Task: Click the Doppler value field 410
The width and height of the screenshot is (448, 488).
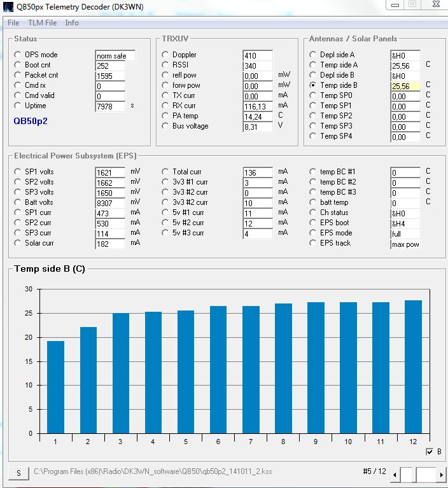Action: pos(258,56)
